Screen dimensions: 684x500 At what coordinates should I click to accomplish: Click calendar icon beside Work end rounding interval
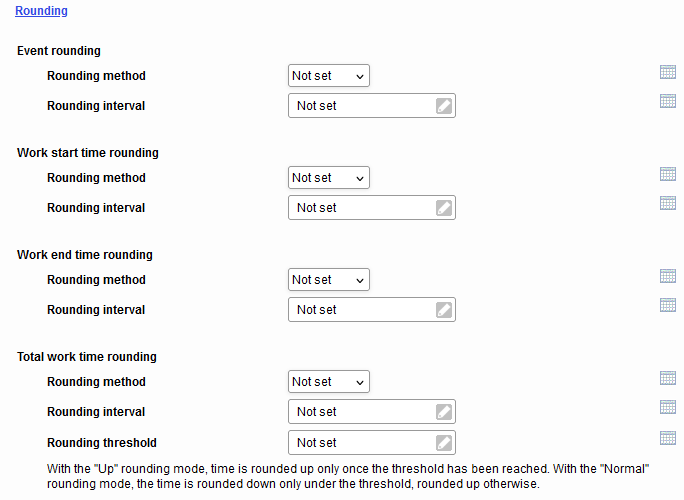(668, 305)
